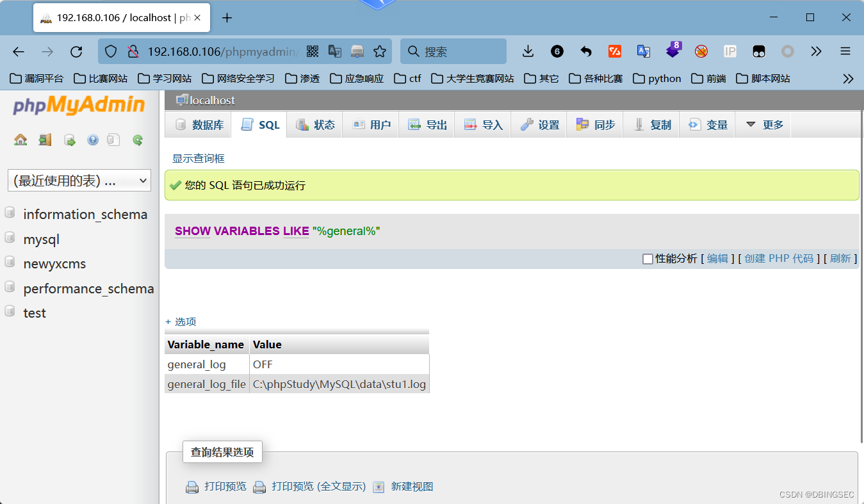Open the 同步 tab
Image resolution: width=864 pixels, height=504 pixels.
(595, 125)
